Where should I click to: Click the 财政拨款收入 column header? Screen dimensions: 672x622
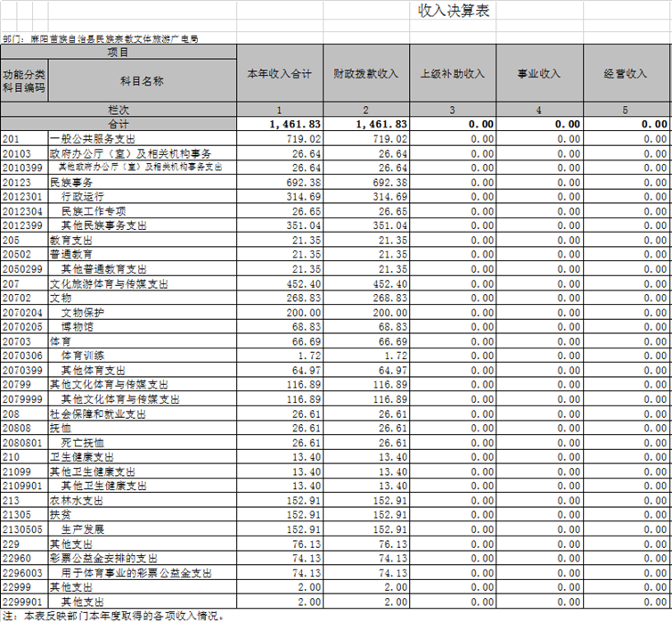365,74
